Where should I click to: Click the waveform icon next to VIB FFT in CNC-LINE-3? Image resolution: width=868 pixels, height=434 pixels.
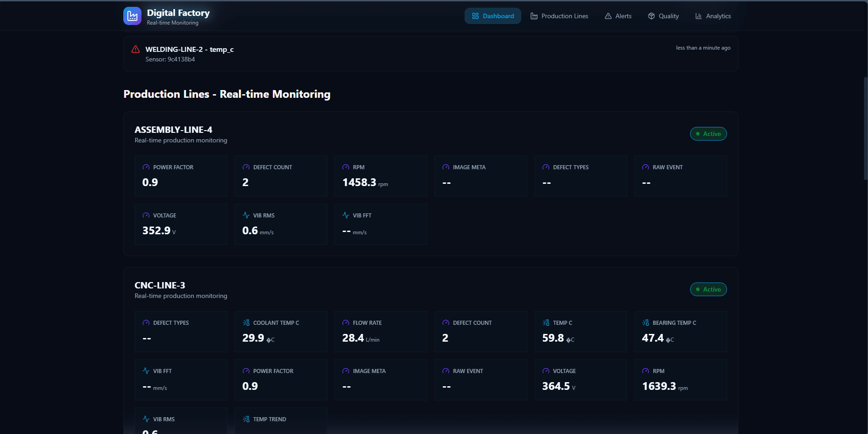(146, 371)
